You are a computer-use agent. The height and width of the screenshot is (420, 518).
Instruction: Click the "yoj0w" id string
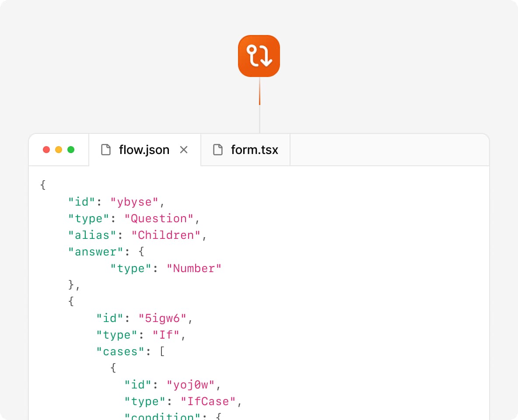tap(190, 385)
